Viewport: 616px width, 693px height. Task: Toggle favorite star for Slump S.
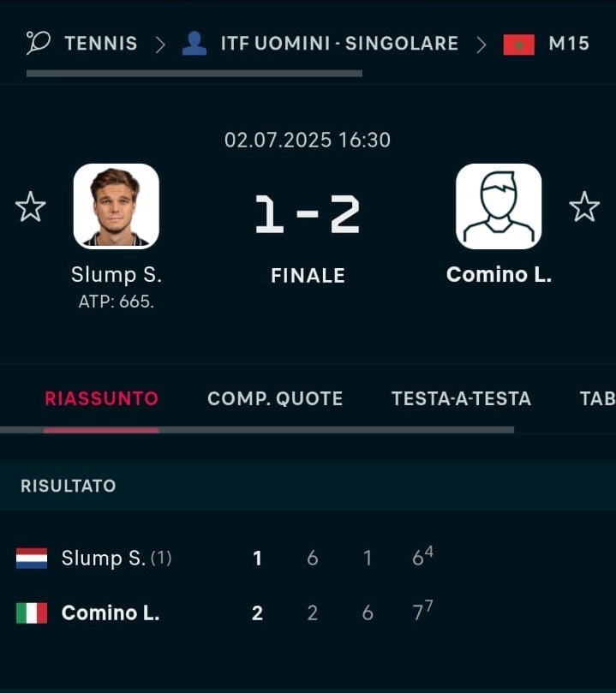click(x=31, y=206)
